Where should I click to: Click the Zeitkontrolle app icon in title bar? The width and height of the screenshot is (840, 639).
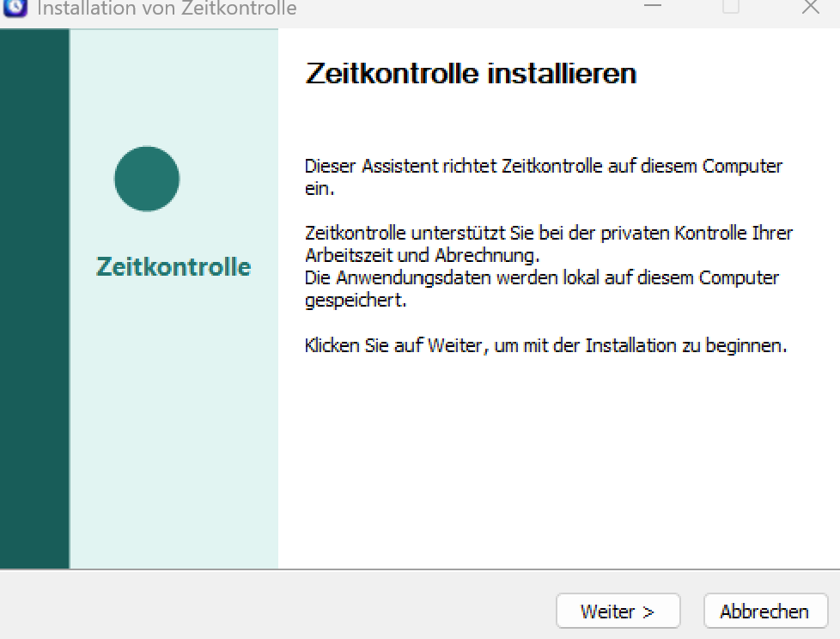[15, 8]
